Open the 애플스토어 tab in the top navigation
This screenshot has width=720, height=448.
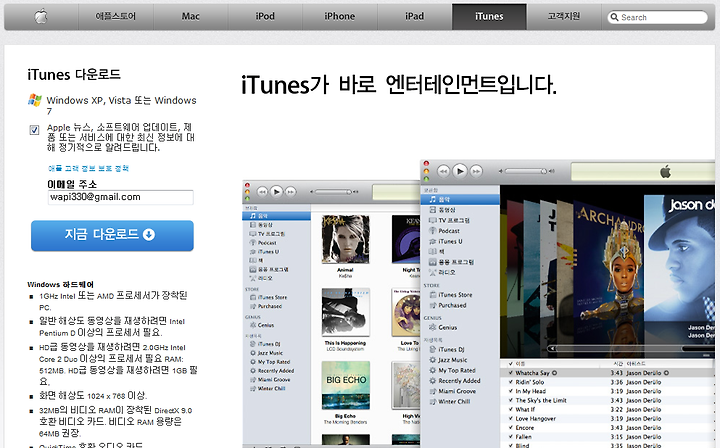tap(116, 17)
